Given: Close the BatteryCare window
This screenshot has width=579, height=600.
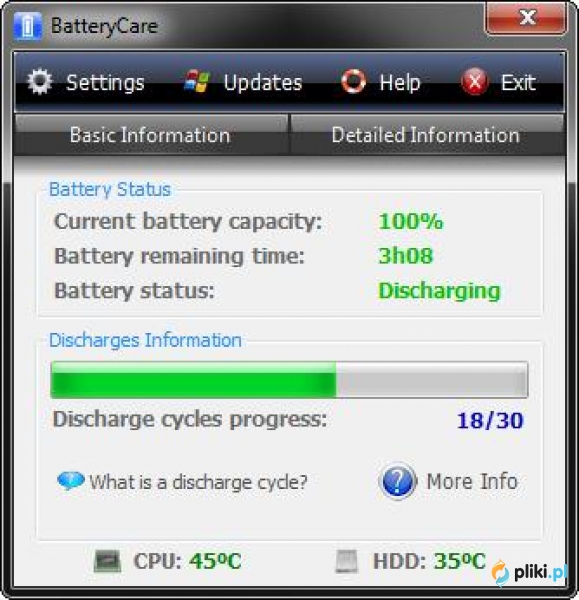Looking at the screenshot, I should pyautogui.click(x=526, y=18).
